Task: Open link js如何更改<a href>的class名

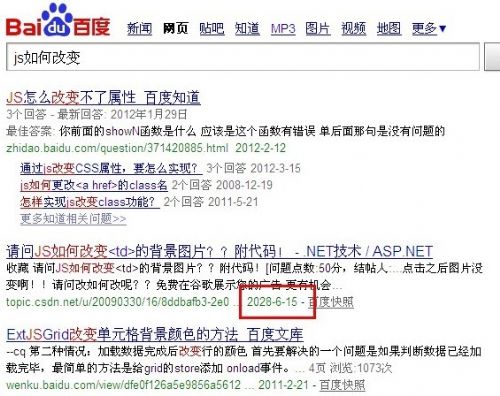Action: pyautogui.click(x=94, y=185)
